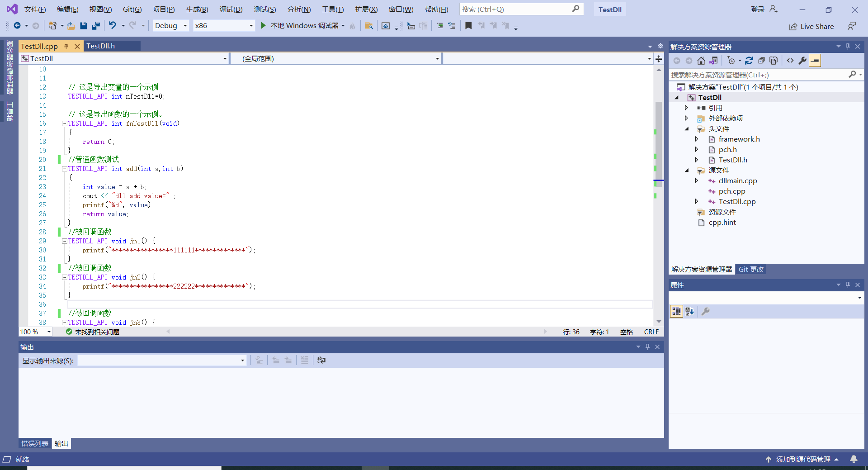Expand the dllmain.cpp tree node
This screenshot has height=470, width=868.
coord(697,180)
